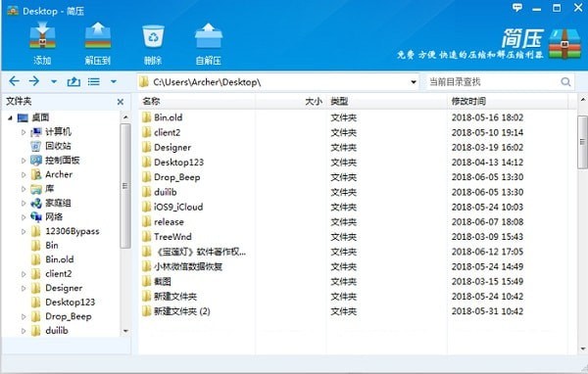
Task: Click the 添加 (Add) archive icon
Action: coord(42,35)
